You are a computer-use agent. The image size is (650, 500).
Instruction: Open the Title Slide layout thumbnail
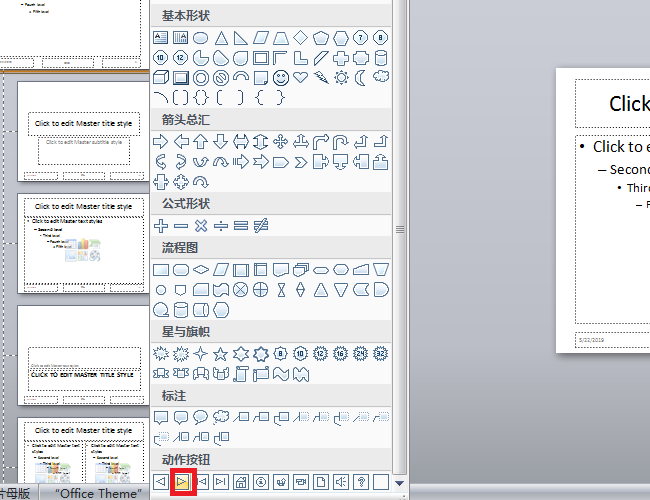(x=83, y=131)
